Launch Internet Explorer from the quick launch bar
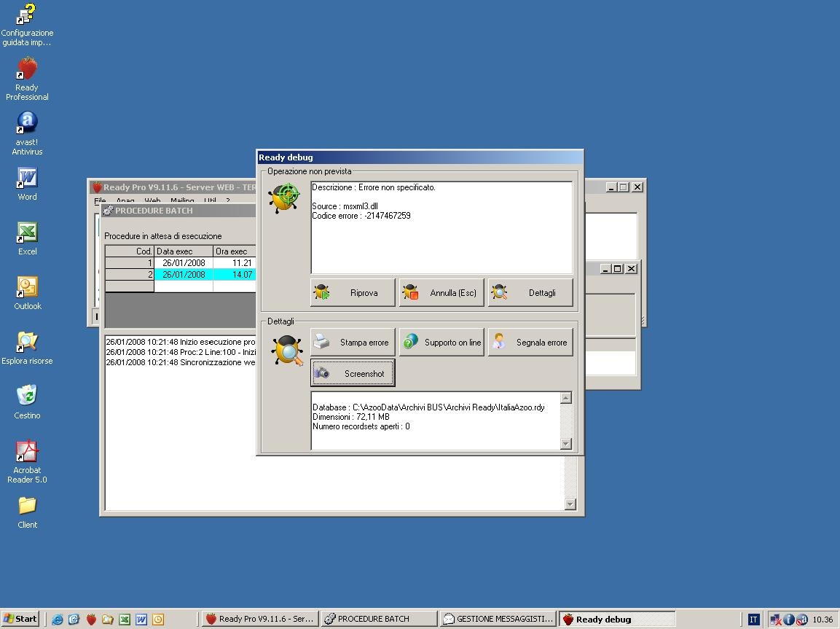The width and height of the screenshot is (840, 629). [57, 620]
